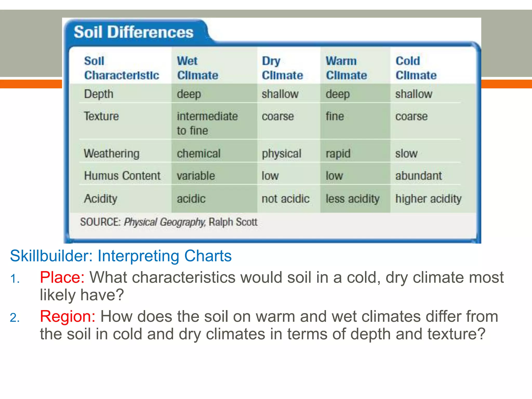Click the 'Skillbuilder: Interpreting Charts' heading
The width and height of the screenshot is (532, 399).
pyautogui.click(x=121, y=256)
